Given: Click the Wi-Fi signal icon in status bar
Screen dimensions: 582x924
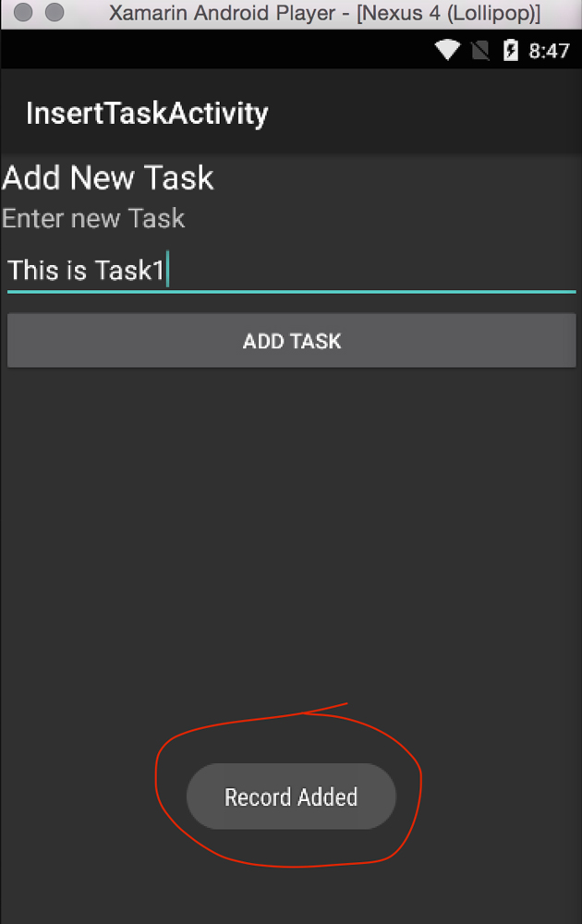Looking at the screenshot, I should click(x=447, y=50).
